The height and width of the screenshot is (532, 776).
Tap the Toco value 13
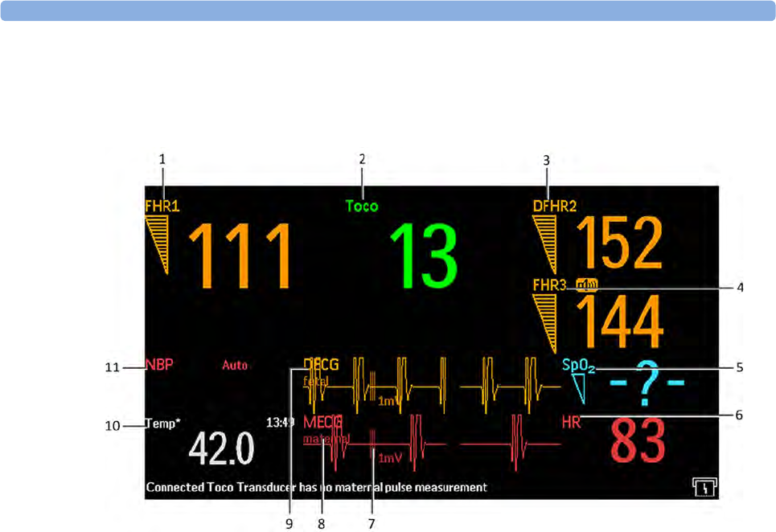[x=425, y=256]
